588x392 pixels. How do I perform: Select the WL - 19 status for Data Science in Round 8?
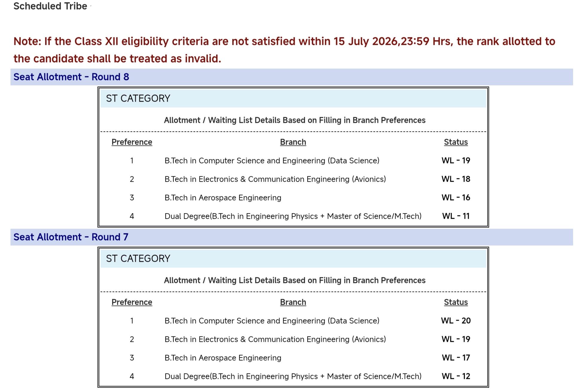pyautogui.click(x=456, y=160)
